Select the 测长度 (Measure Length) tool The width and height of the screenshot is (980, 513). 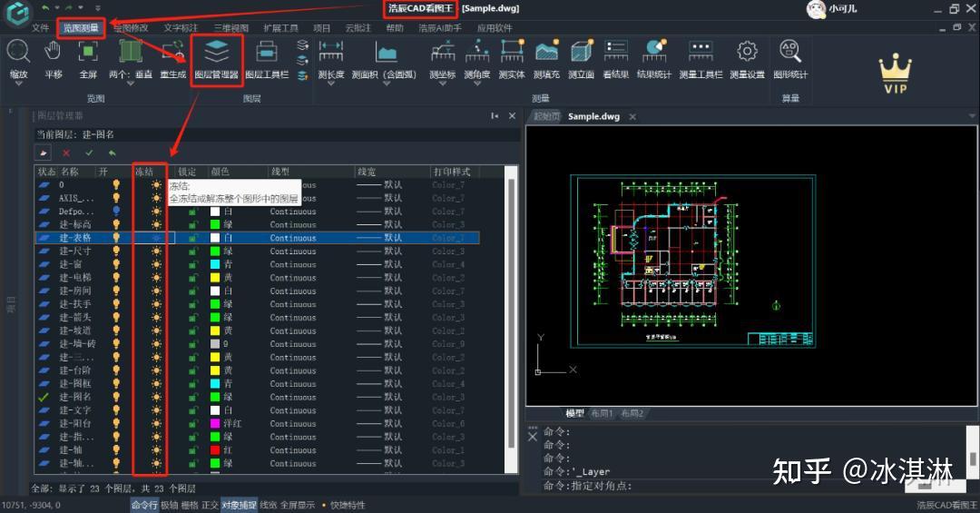[x=330, y=51]
